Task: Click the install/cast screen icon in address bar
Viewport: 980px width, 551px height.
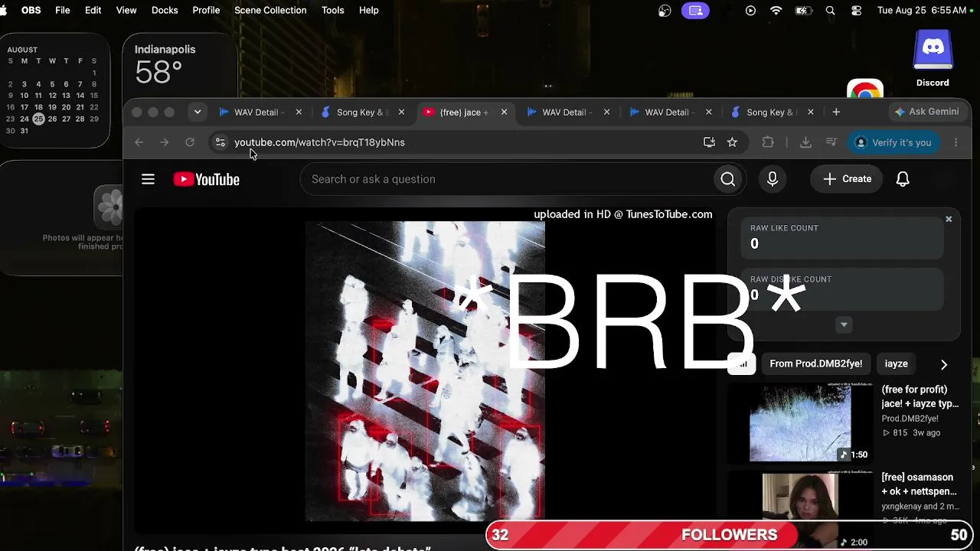Action: pos(709,142)
